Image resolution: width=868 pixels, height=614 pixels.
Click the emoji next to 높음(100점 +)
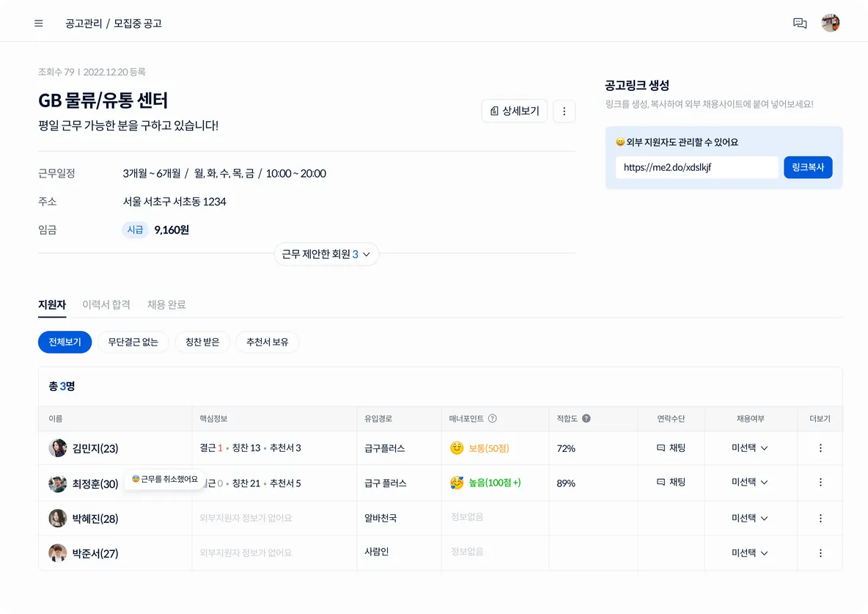click(457, 483)
